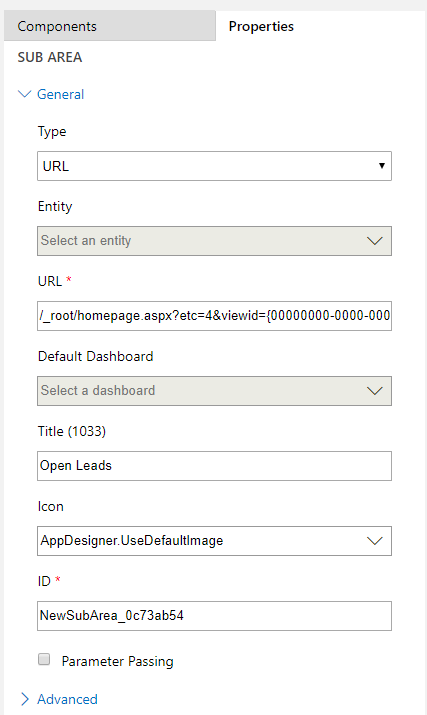This screenshot has width=427, height=715.
Task: Click the Entity dropdown chevron
Action: 375,241
